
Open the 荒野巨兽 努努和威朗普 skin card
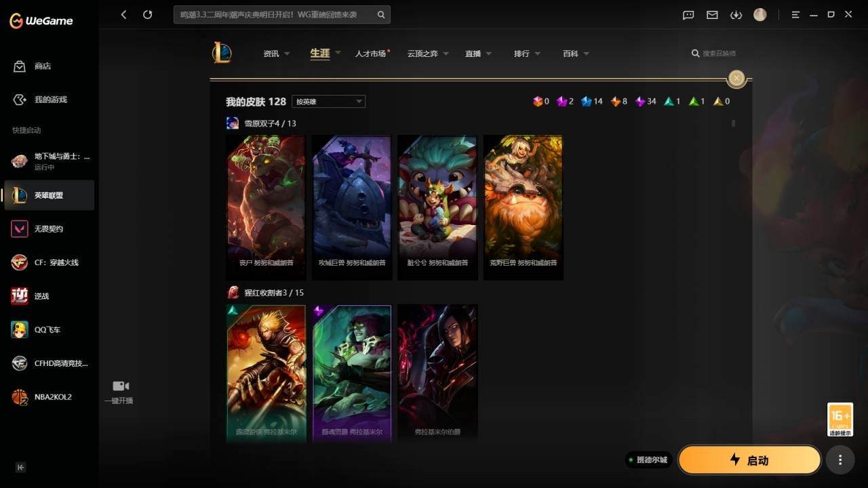pyautogui.click(x=524, y=207)
